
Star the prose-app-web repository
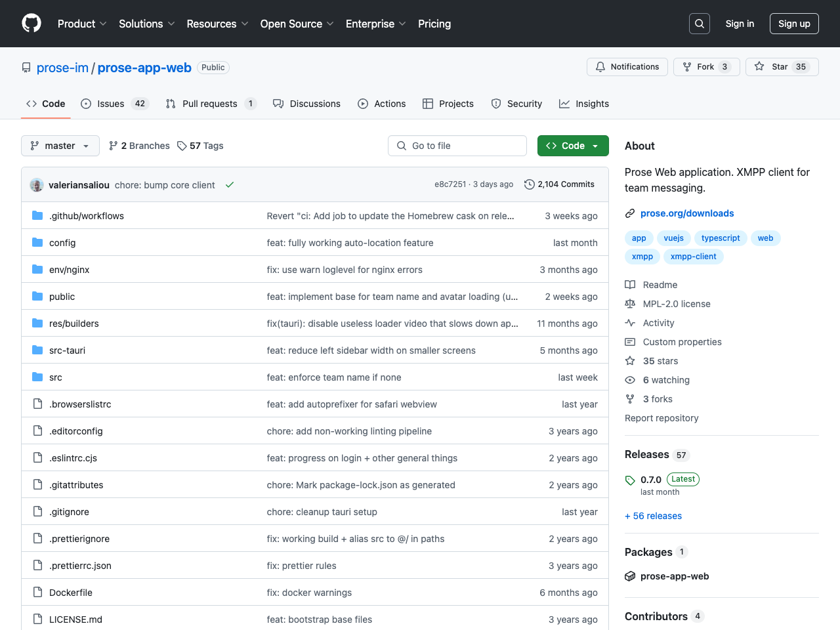[782, 67]
